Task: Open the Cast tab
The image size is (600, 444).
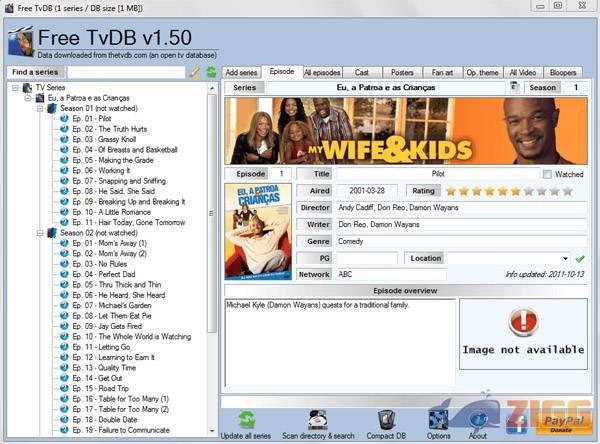Action: click(x=362, y=72)
